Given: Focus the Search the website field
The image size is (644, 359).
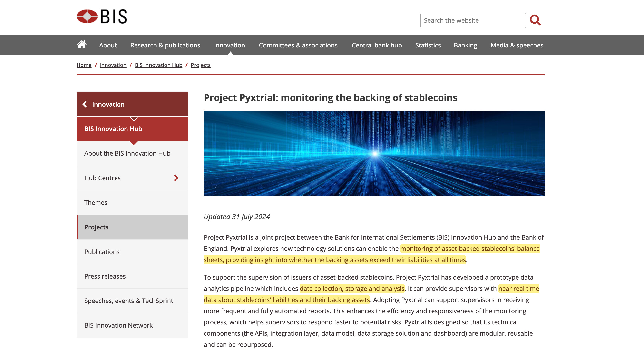Looking at the screenshot, I should coord(472,20).
